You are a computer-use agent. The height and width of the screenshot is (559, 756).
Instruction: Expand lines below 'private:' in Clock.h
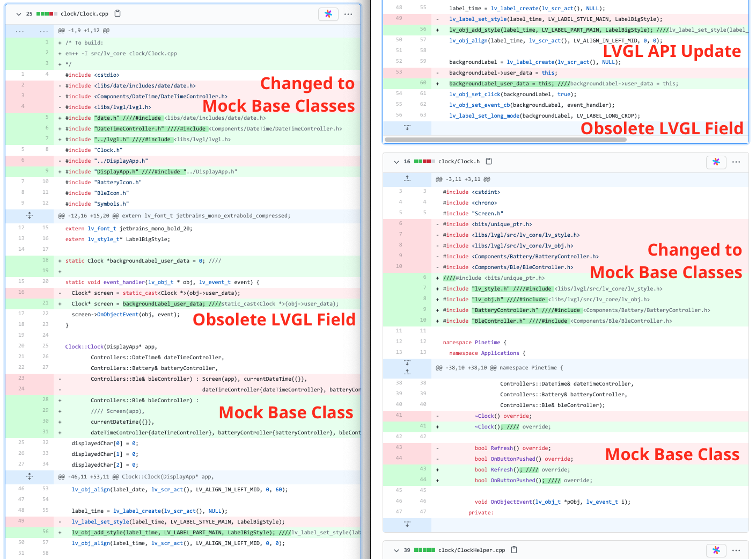tap(407, 524)
